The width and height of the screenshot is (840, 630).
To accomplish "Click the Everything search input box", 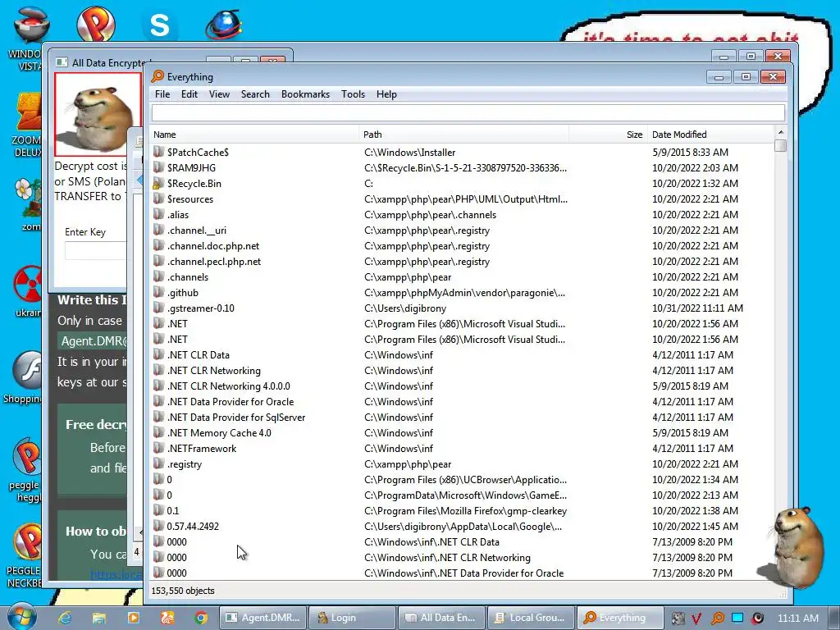I will click(468, 113).
